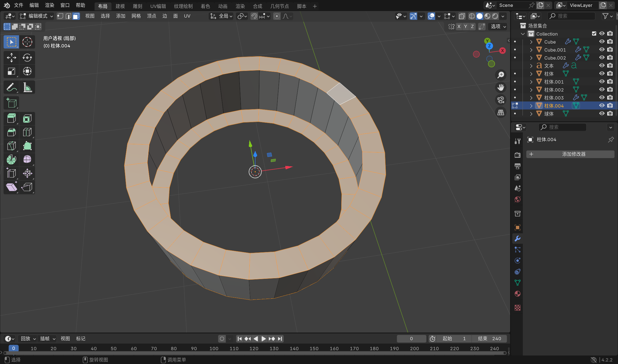Expand the 柱体.003 outliner item
This screenshot has height=364, width=618.
531,98
